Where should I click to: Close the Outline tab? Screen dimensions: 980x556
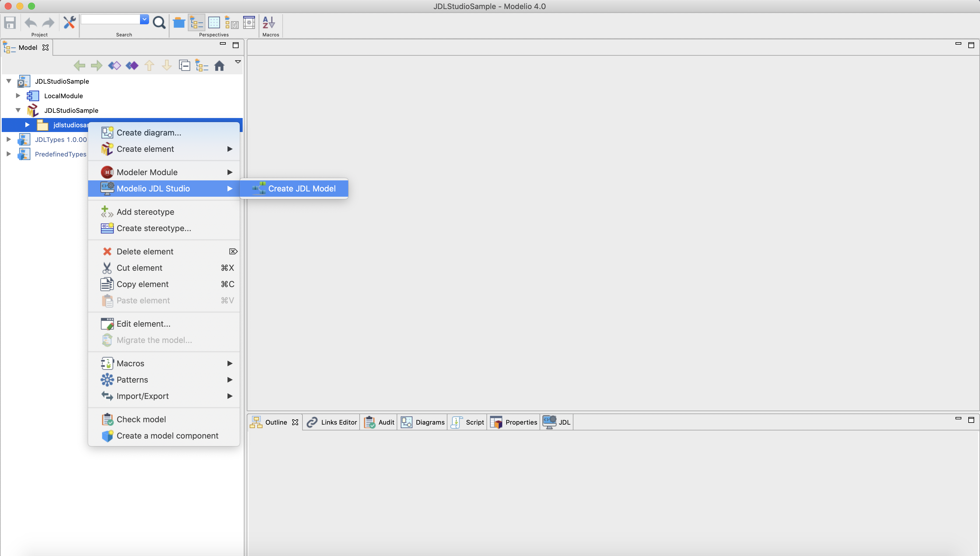coord(295,422)
